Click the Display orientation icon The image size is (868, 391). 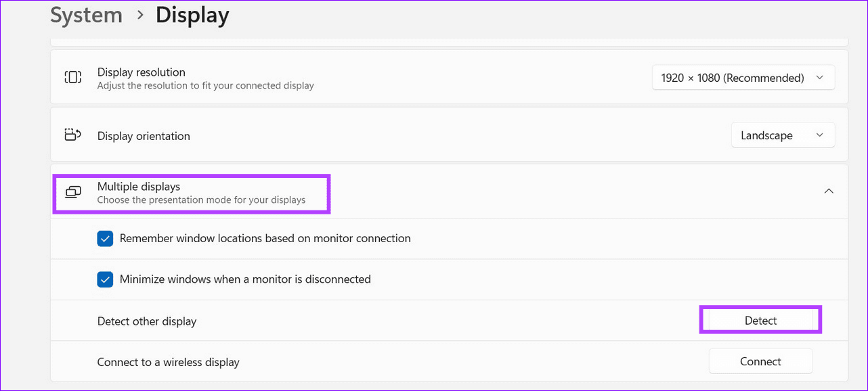click(x=72, y=135)
